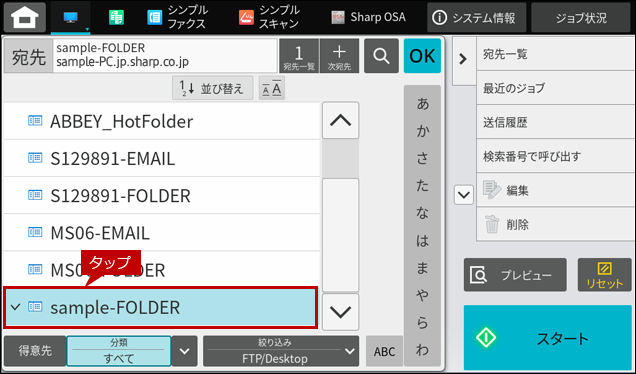Open Simple Scan mode icon
The image size is (636, 374).
pos(269,17)
